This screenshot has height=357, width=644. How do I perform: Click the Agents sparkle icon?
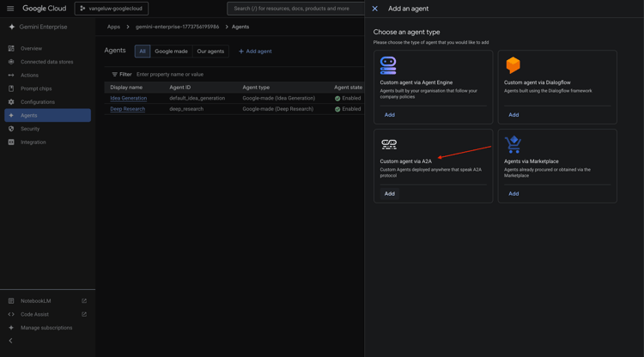click(x=11, y=115)
